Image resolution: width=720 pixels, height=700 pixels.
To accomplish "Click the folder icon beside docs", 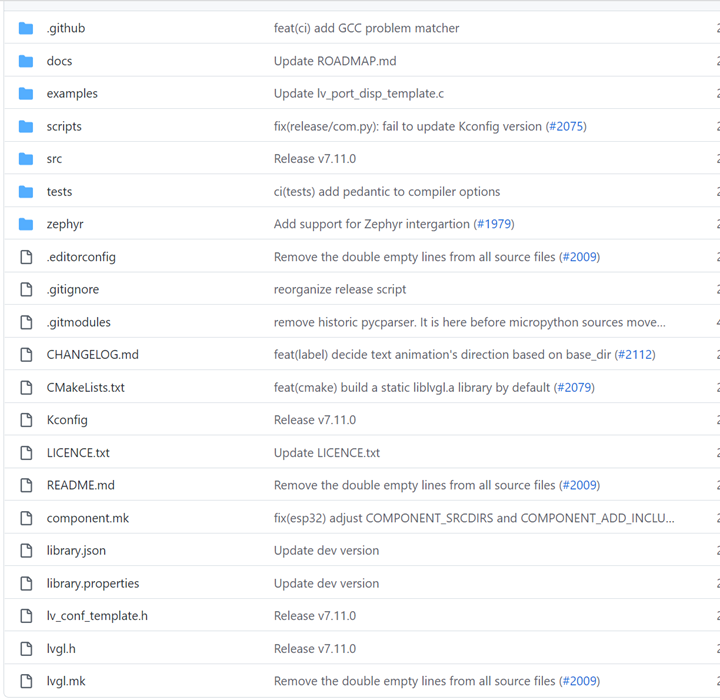I will click(26, 61).
